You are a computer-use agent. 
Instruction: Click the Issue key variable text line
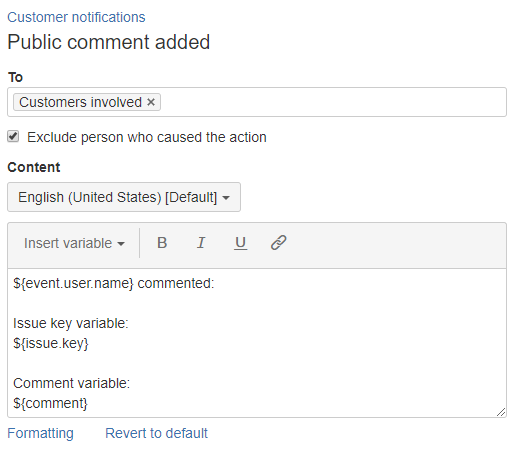click(x=71, y=323)
